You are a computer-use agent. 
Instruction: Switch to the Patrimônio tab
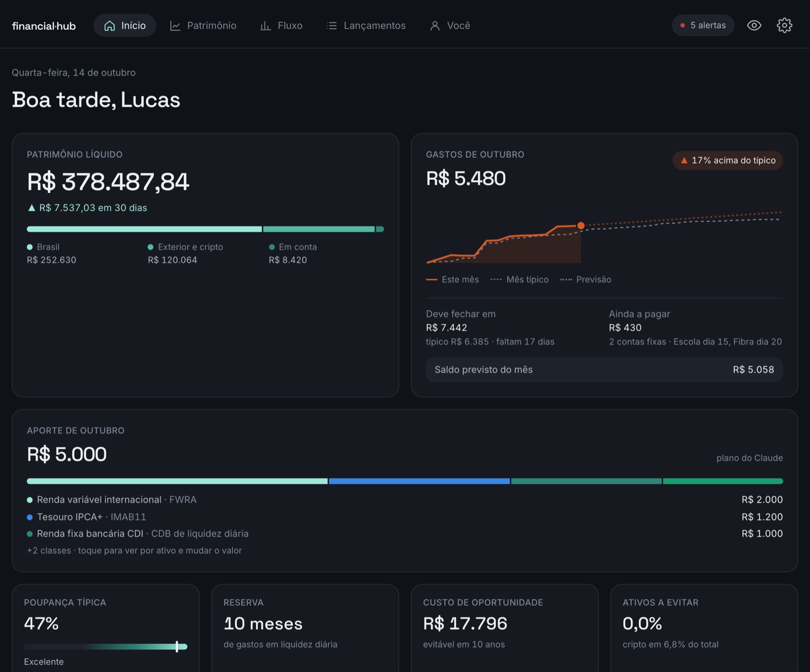click(x=203, y=25)
